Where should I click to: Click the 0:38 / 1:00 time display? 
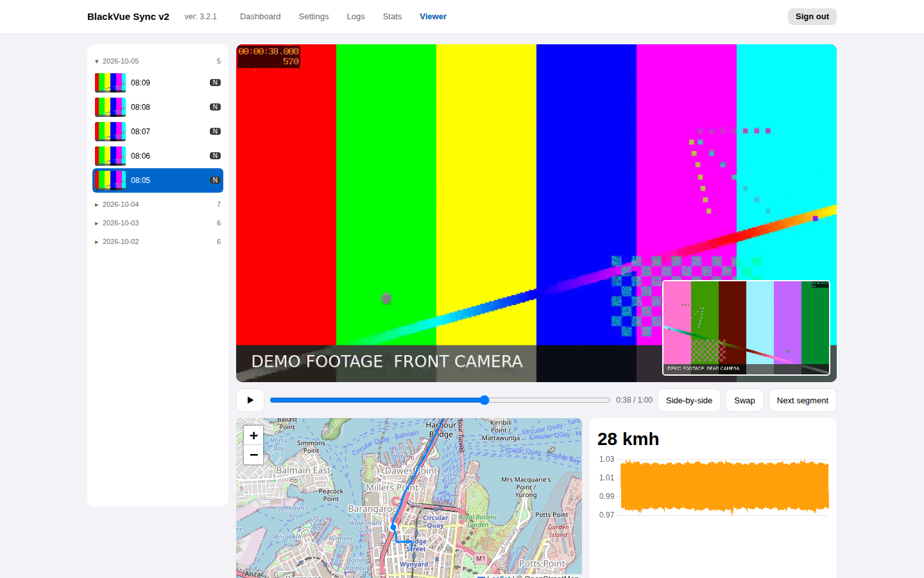(x=634, y=400)
